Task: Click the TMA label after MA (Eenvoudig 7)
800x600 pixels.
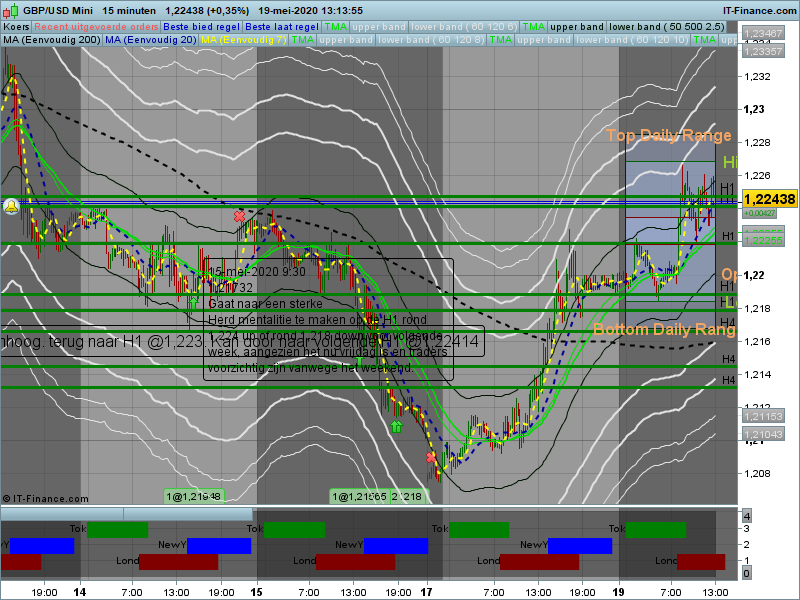Action: [303, 40]
